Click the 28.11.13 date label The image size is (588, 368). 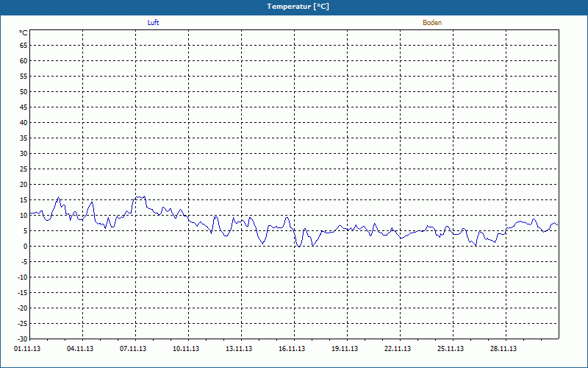pos(503,348)
